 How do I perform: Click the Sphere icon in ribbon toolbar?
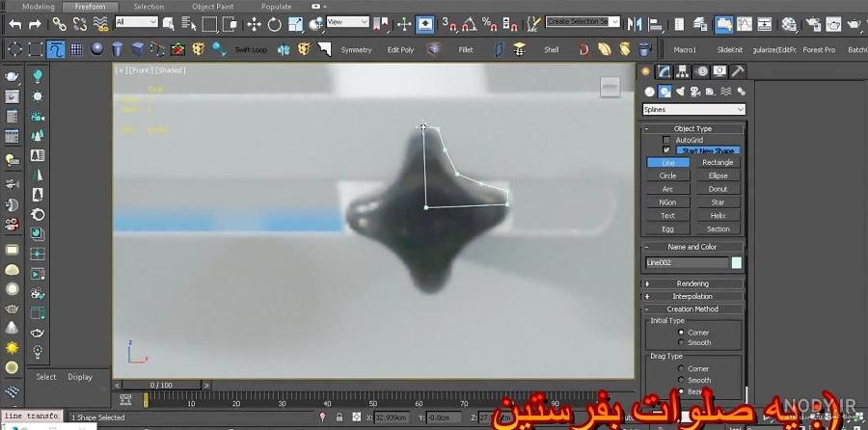pyautogui.click(x=96, y=49)
